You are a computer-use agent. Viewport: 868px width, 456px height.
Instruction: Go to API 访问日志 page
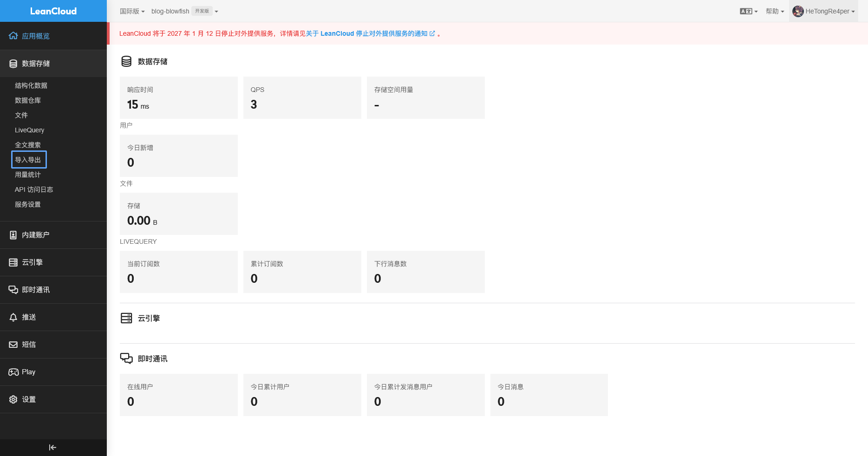[x=34, y=189]
